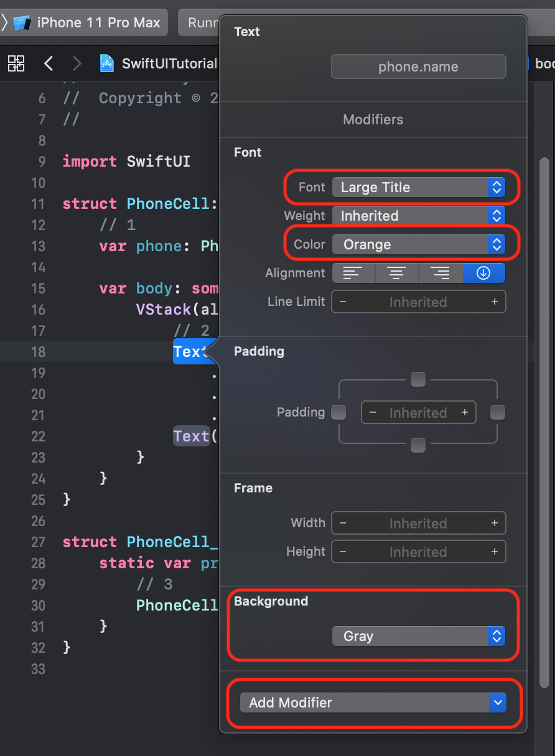The height and width of the screenshot is (756, 555).
Task: Open the Background dropdown showing Gray
Action: click(x=418, y=636)
